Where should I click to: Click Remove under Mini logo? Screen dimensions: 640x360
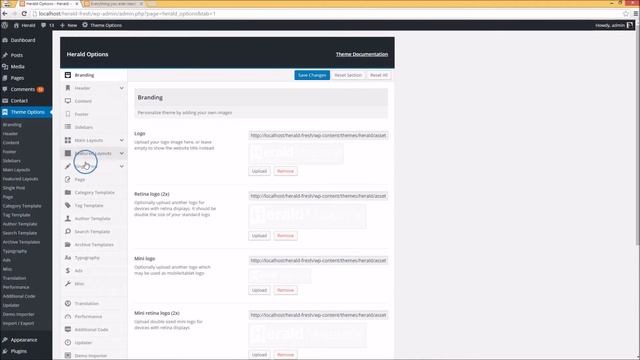coord(285,290)
